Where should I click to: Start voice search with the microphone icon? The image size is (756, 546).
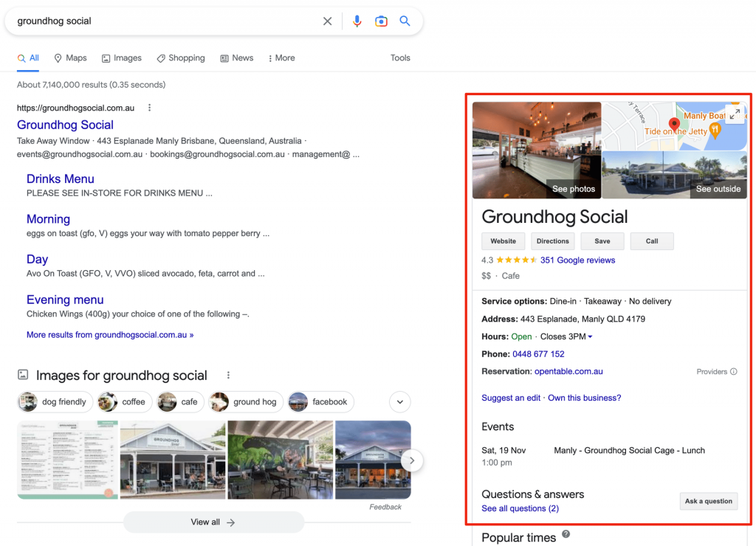coord(357,21)
